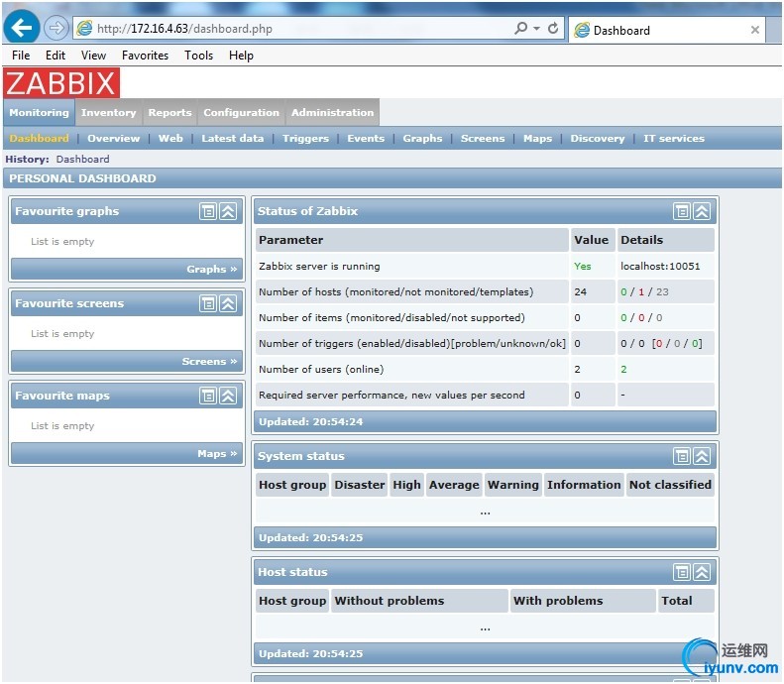Switch to the Administration tab
Screen dimensions: 784x684
tap(332, 112)
